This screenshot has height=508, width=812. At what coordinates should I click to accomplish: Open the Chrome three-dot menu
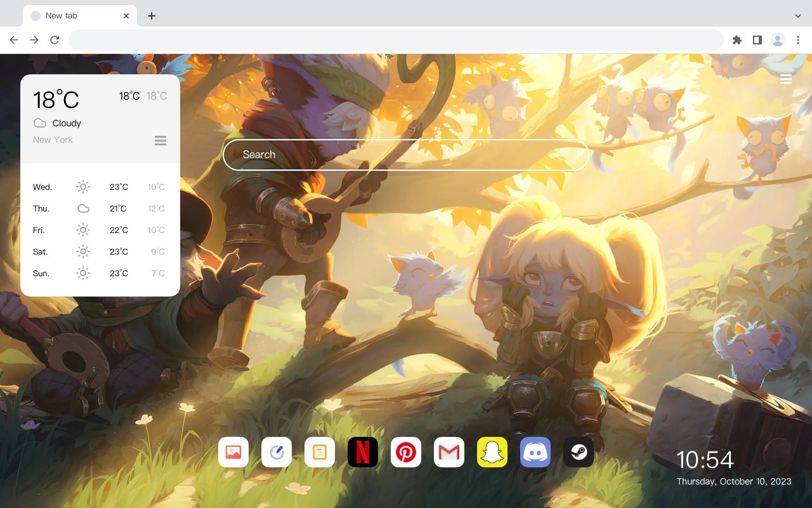(798, 40)
